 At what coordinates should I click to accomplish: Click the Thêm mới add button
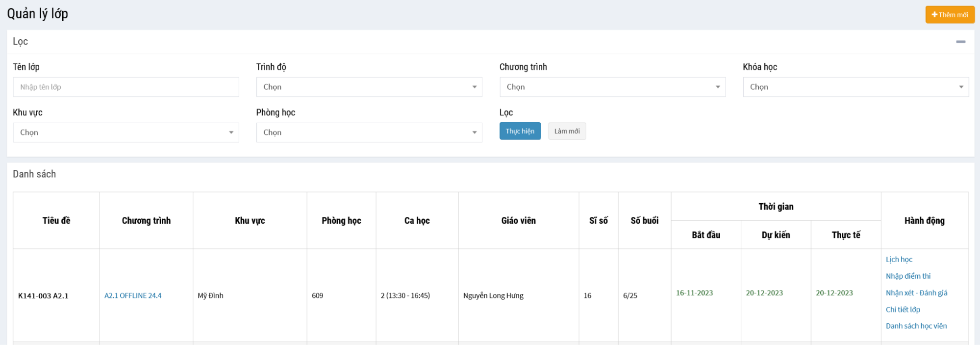pyautogui.click(x=950, y=15)
